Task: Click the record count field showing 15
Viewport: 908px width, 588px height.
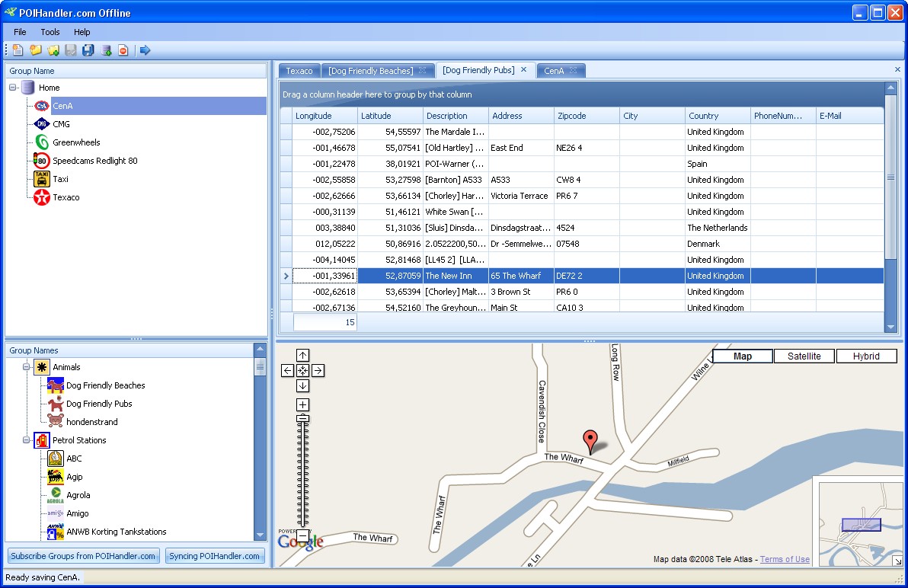Action: coord(325,322)
